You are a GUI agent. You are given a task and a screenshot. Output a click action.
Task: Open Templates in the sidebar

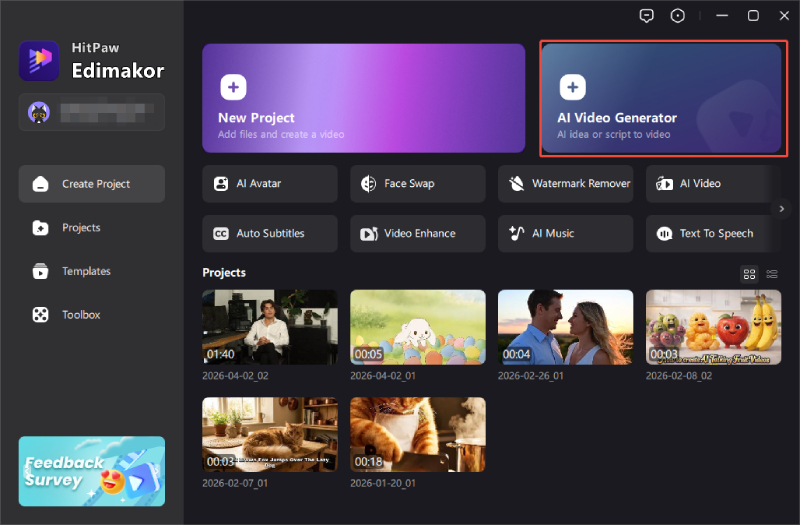pos(92,271)
